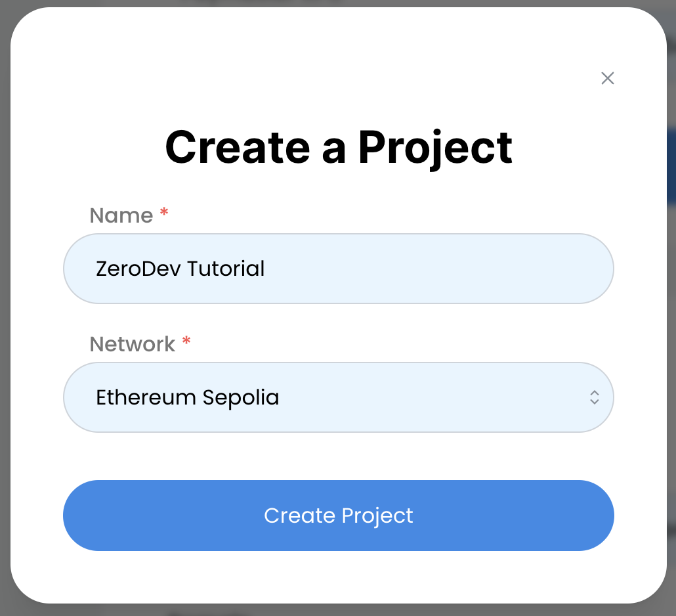Click the Create a Project heading
Image resolution: width=676 pixels, height=616 pixels.
338,146
